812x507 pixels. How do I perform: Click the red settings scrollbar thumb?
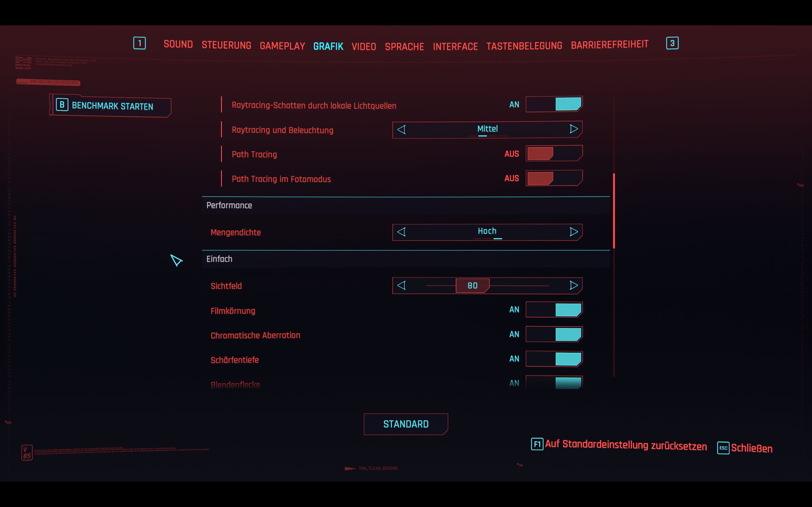click(614, 211)
